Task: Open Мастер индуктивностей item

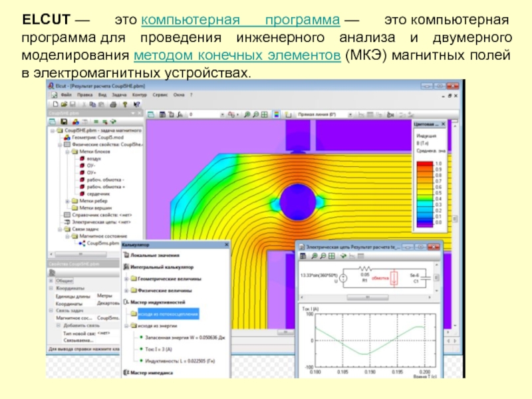Action: tap(158, 303)
